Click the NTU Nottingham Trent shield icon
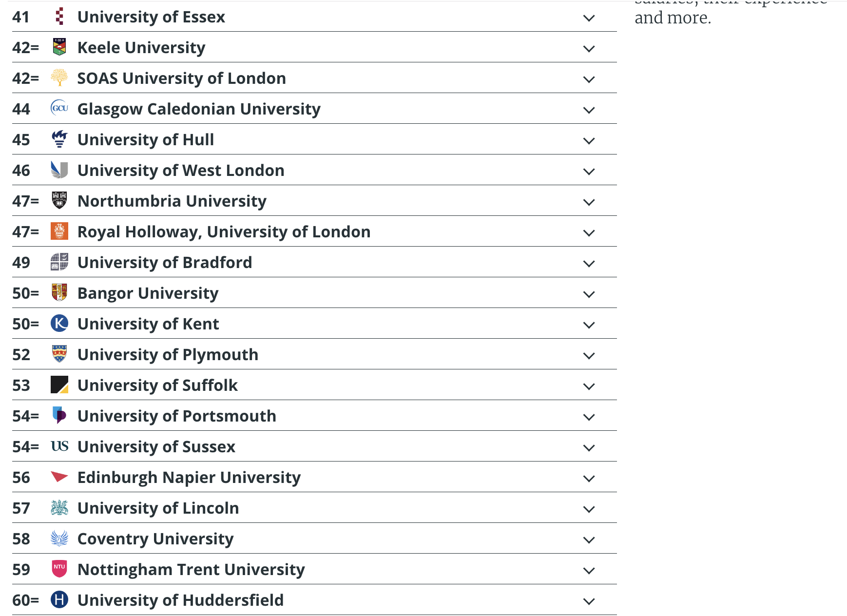The width and height of the screenshot is (847, 616). point(59,569)
